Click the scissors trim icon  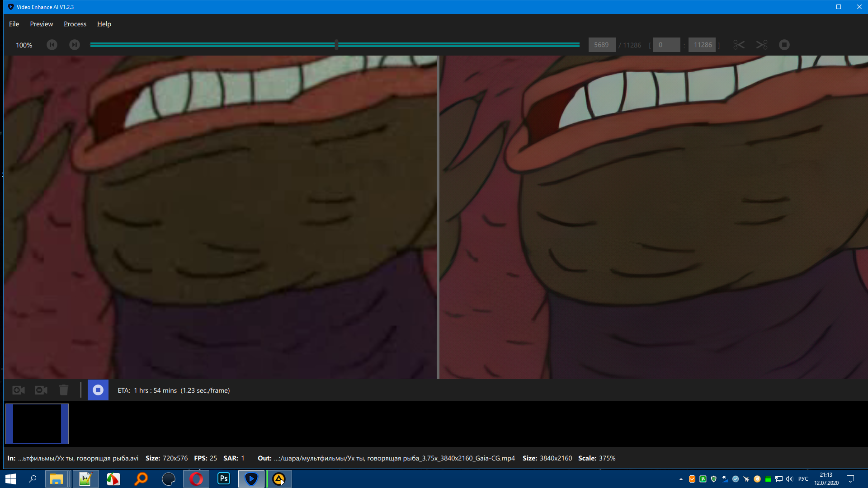739,45
